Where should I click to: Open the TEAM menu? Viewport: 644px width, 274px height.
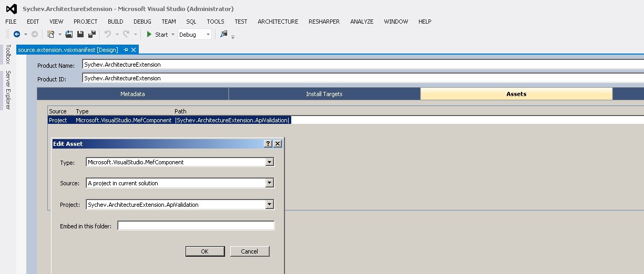(x=169, y=22)
